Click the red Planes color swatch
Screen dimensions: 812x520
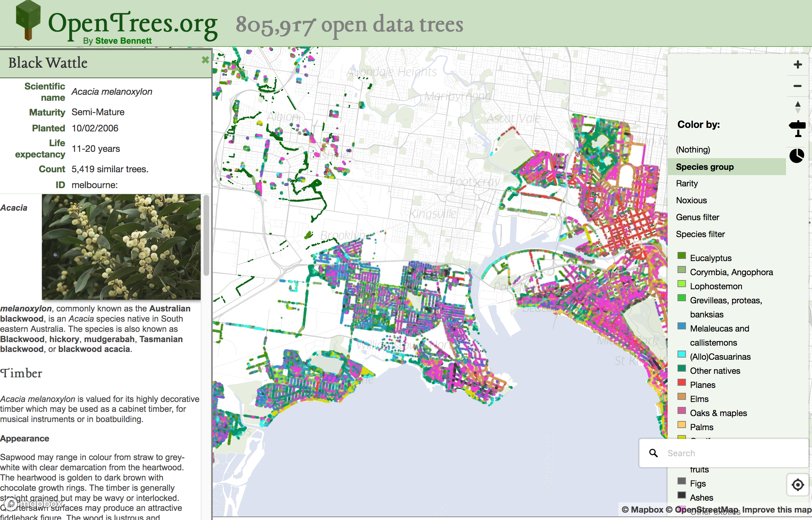[682, 383]
